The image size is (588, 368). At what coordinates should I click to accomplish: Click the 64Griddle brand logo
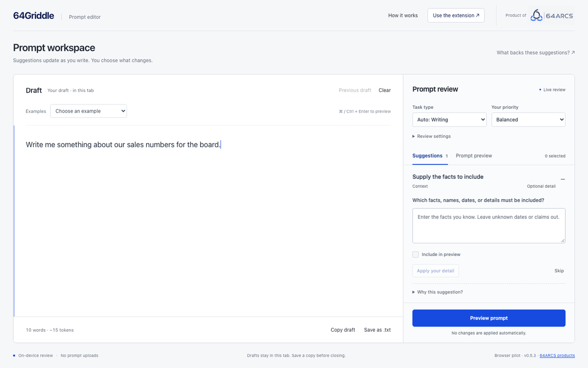34,16
